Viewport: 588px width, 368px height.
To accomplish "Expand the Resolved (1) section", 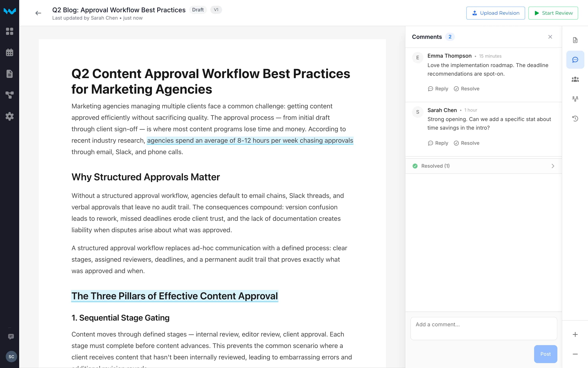I will pos(483,166).
